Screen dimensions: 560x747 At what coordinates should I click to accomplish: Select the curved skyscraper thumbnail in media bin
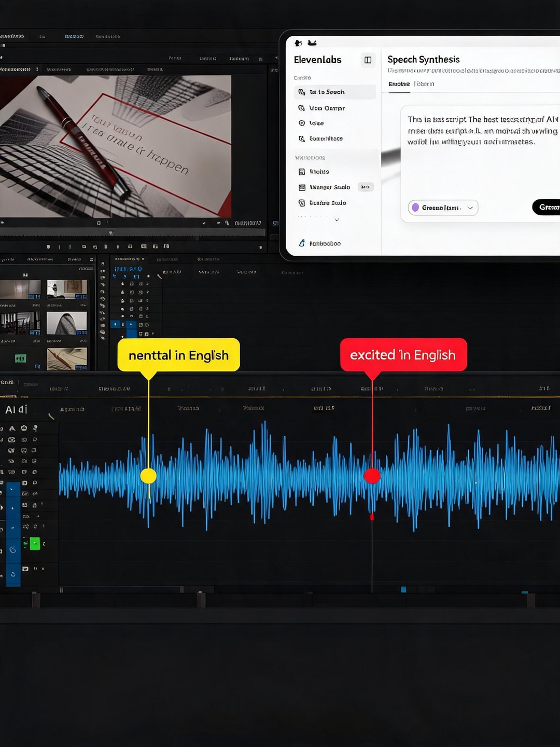pos(67,323)
